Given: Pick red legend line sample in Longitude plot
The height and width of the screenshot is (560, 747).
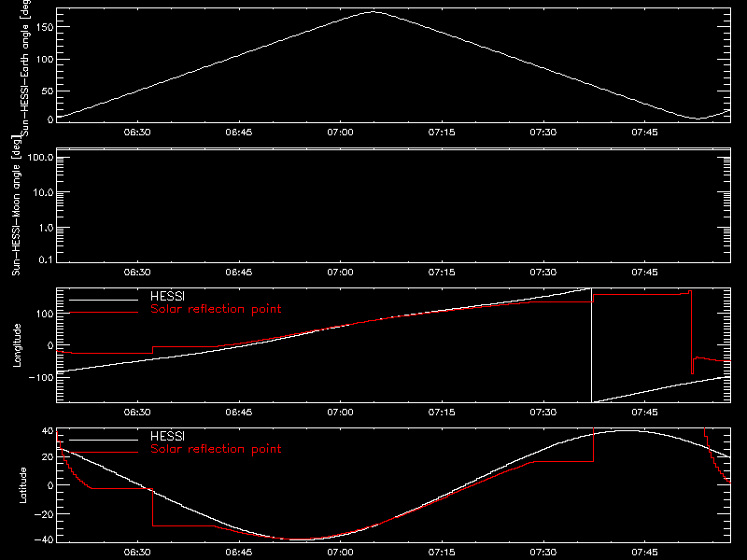Looking at the screenshot, I should [104, 313].
